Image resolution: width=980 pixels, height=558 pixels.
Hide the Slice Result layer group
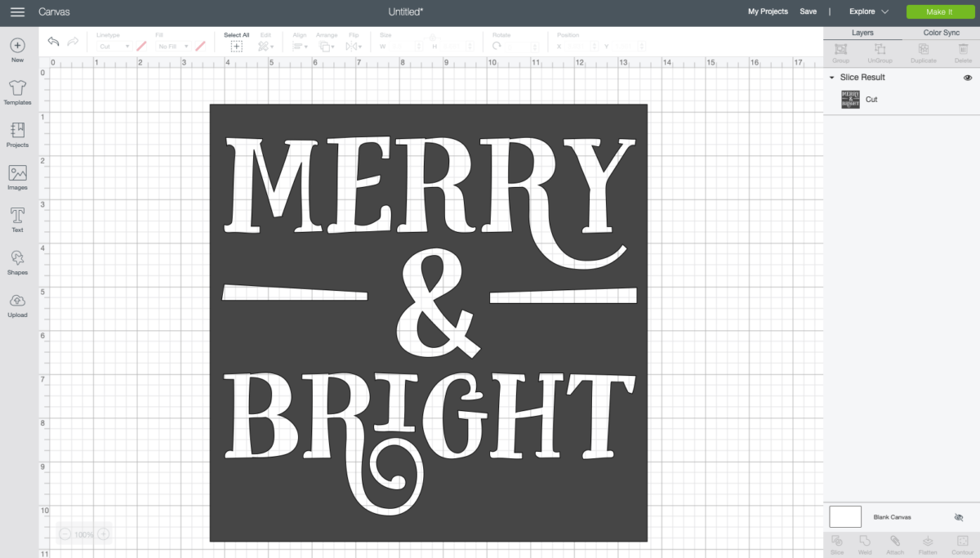pos(968,78)
